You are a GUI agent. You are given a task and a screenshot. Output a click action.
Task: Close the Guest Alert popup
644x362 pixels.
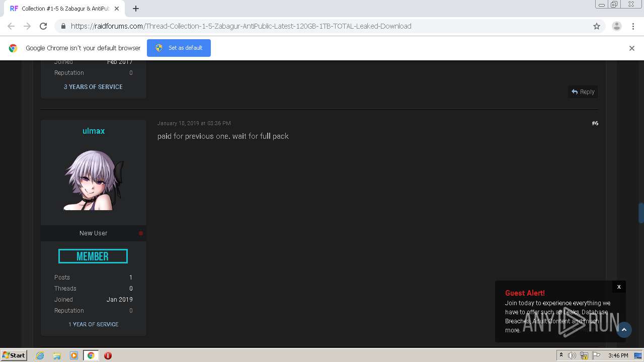coord(619,287)
